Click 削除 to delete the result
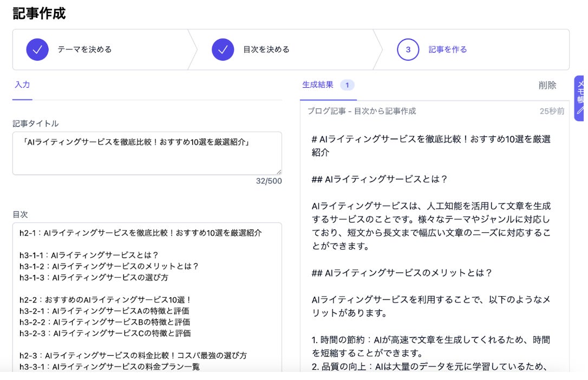 (x=547, y=86)
